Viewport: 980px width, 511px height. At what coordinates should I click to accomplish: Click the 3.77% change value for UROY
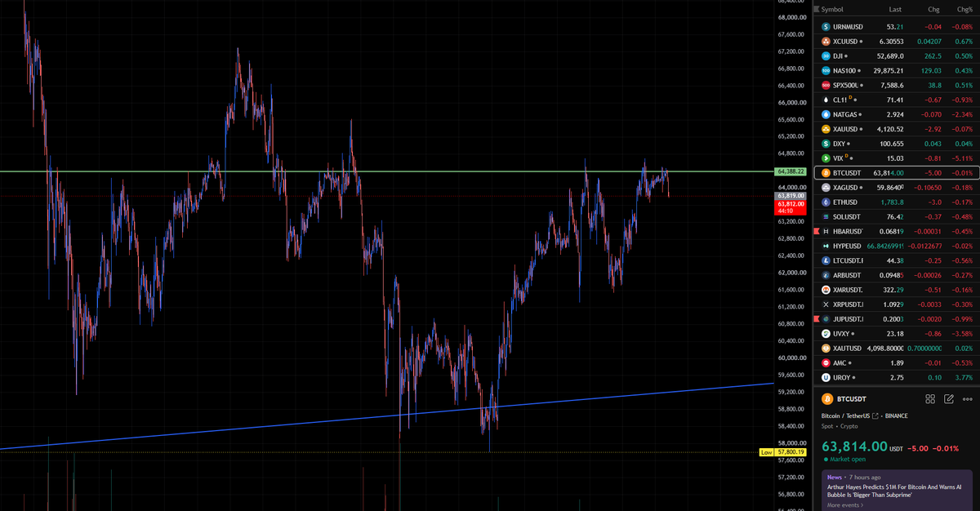(964, 378)
